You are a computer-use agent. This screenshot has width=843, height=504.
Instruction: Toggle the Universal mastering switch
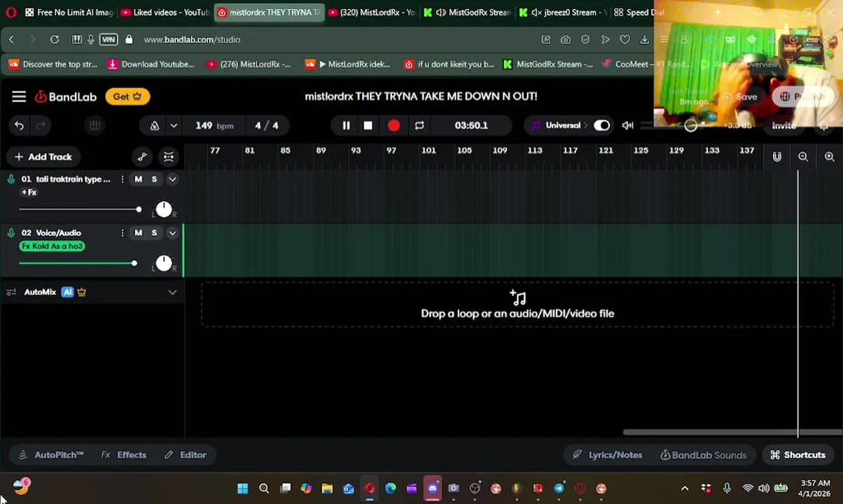601,125
